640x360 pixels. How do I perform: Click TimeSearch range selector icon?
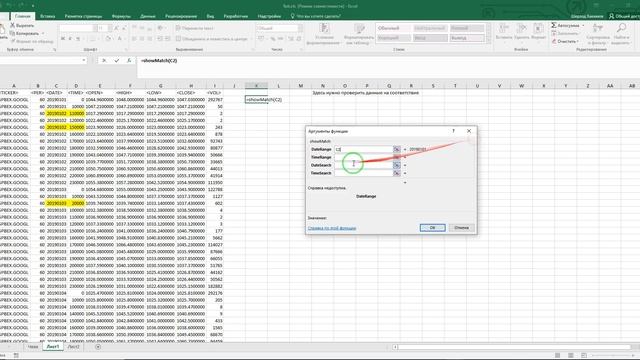396,173
